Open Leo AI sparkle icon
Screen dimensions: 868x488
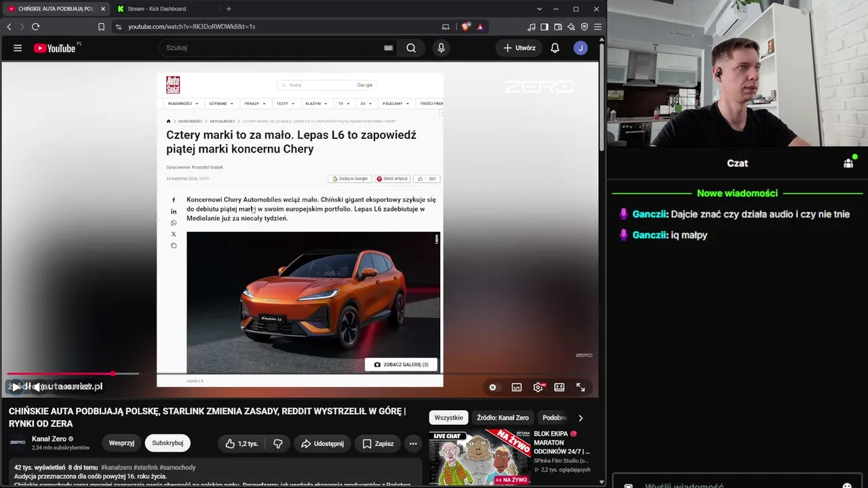571,26
